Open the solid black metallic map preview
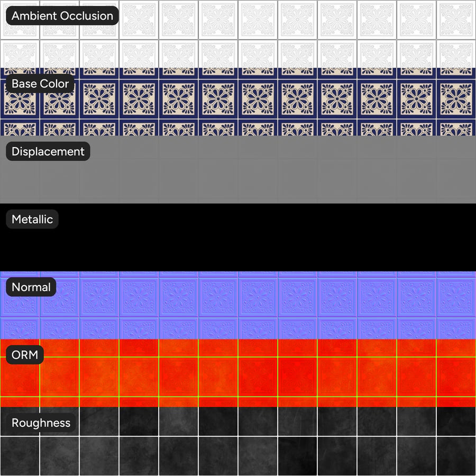Screen dimensions: 476x476 (x=238, y=237)
